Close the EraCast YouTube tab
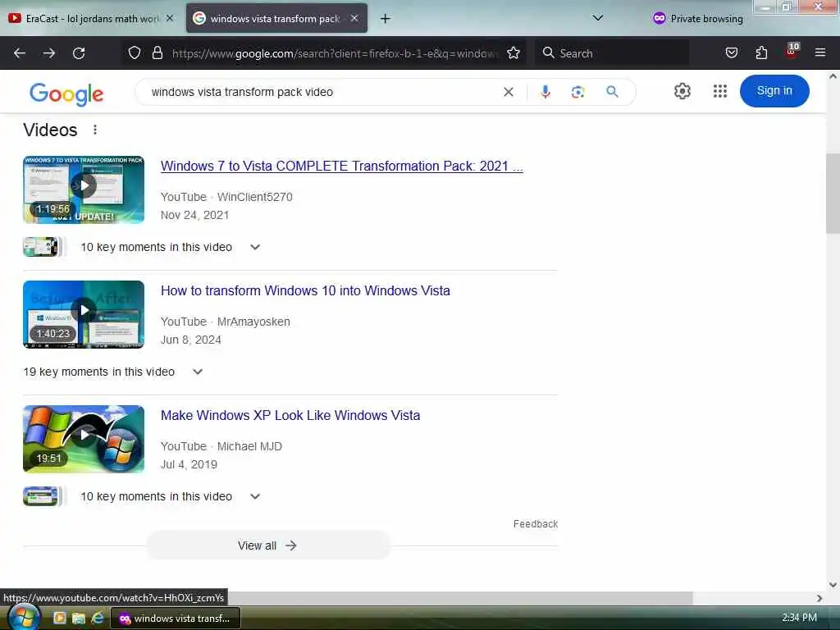840x630 pixels. click(x=170, y=18)
